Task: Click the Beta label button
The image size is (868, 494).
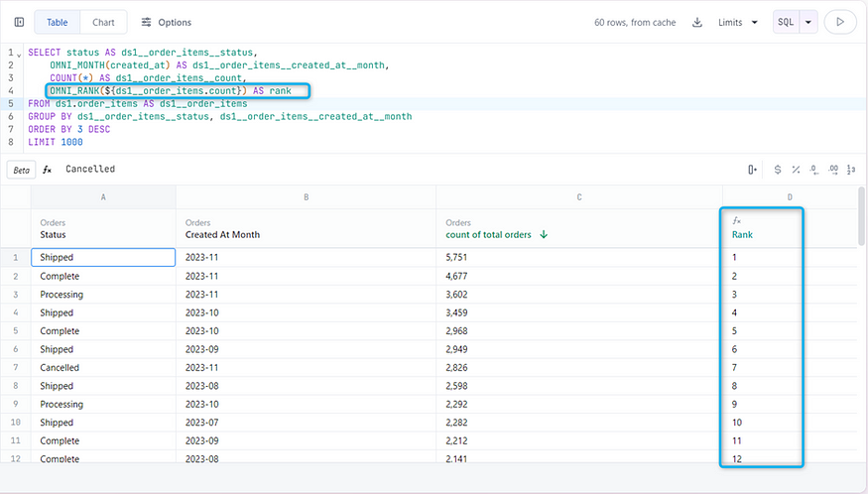Action: (x=22, y=170)
